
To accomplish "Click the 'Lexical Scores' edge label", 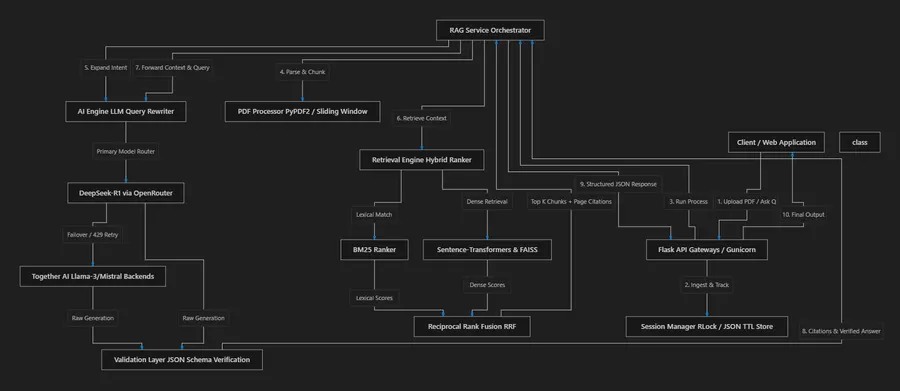I will pyautogui.click(x=374, y=297).
